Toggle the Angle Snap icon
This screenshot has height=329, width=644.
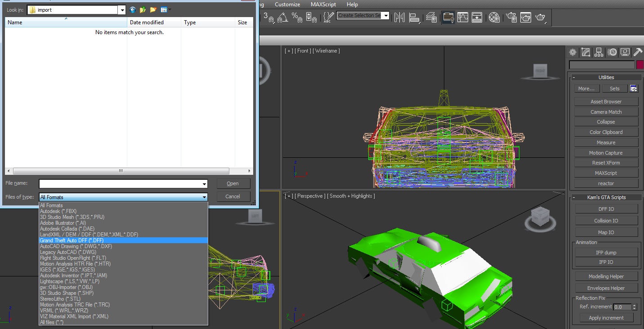(x=282, y=17)
